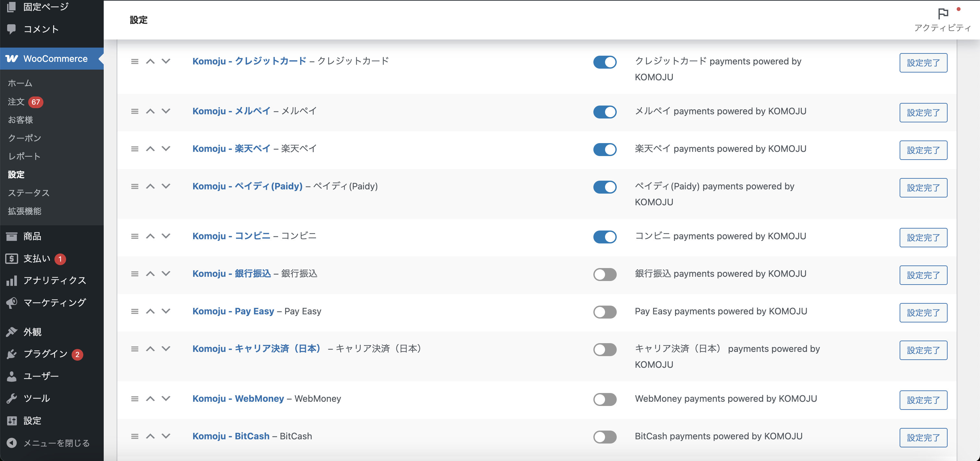Move BitCash row down with chevron

(x=166, y=436)
